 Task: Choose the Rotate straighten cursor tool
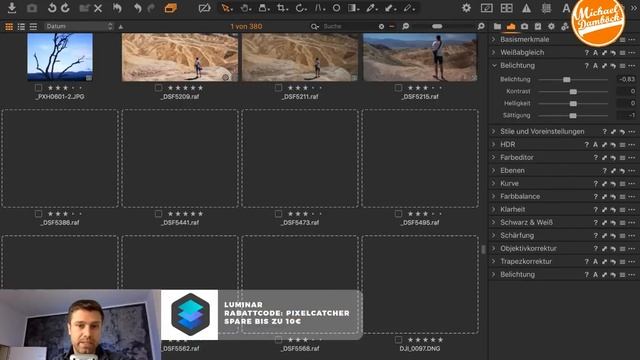300,8
